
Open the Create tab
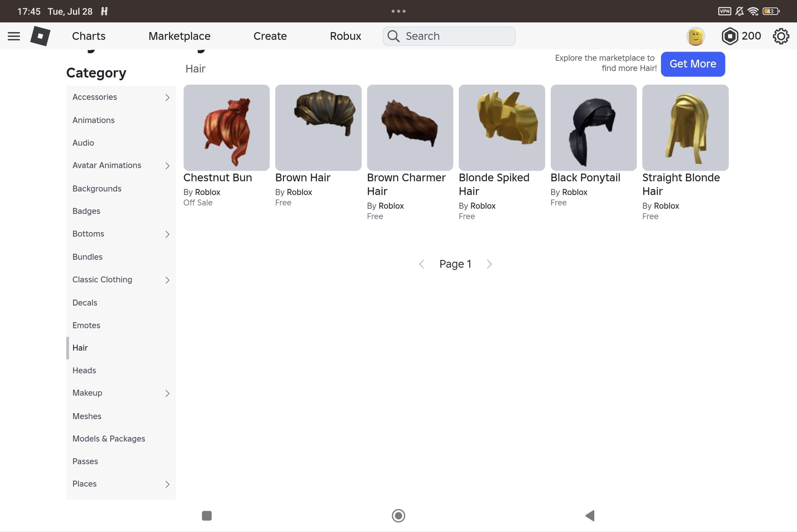click(x=270, y=36)
